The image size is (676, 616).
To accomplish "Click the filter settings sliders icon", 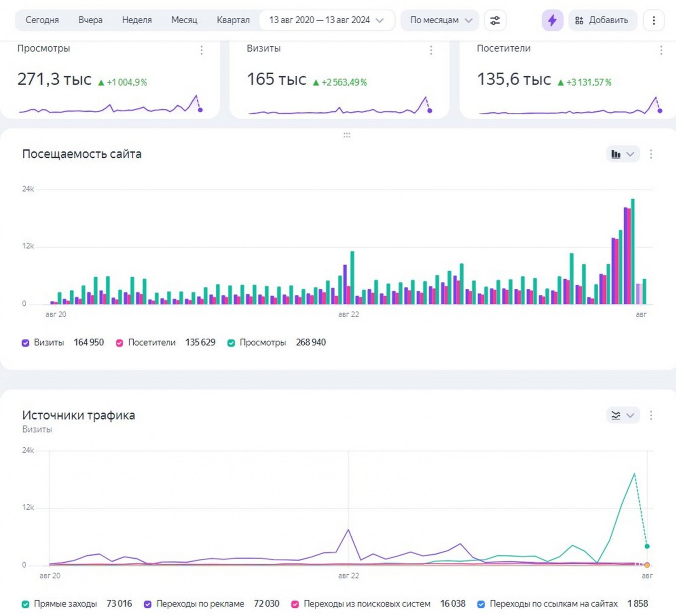I will [495, 21].
